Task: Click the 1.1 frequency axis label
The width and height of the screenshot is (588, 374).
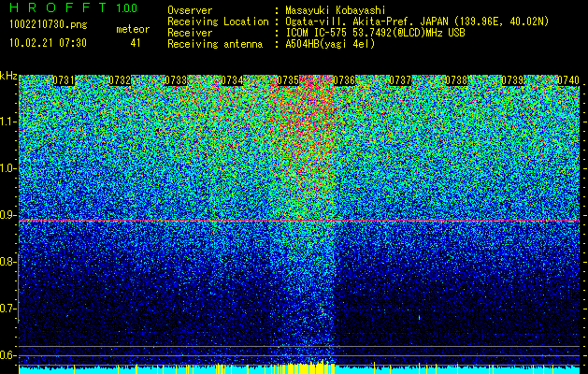Action: [x=7, y=122]
